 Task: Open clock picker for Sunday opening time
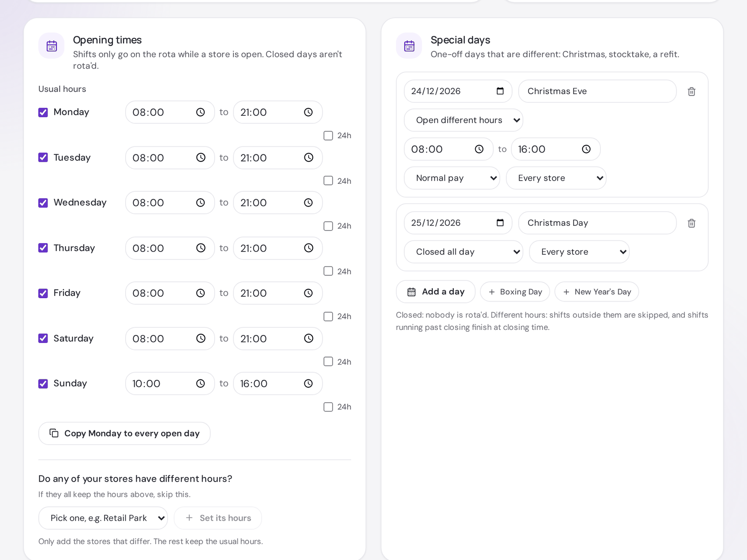point(200,384)
